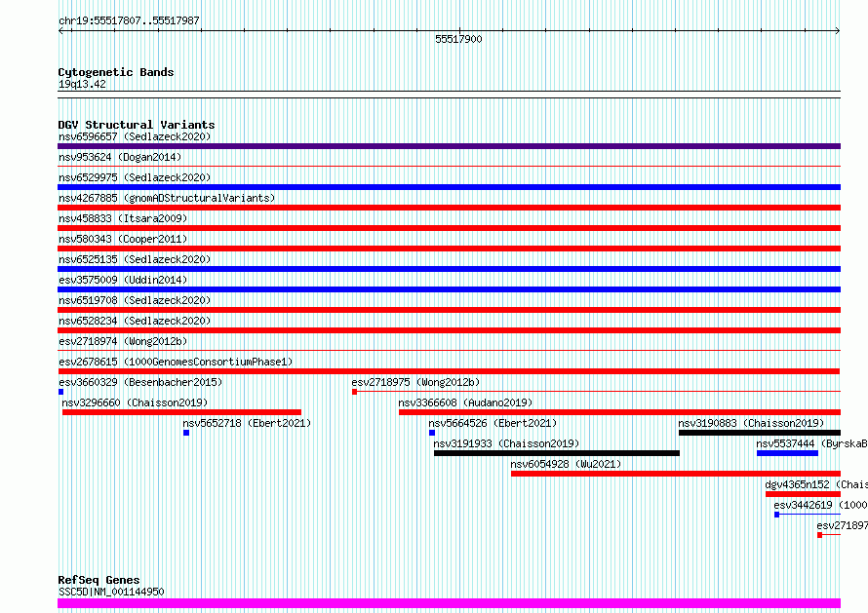Click the blue nsv5652718 square marker
868x613 pixels.
(x=186, y=433)
